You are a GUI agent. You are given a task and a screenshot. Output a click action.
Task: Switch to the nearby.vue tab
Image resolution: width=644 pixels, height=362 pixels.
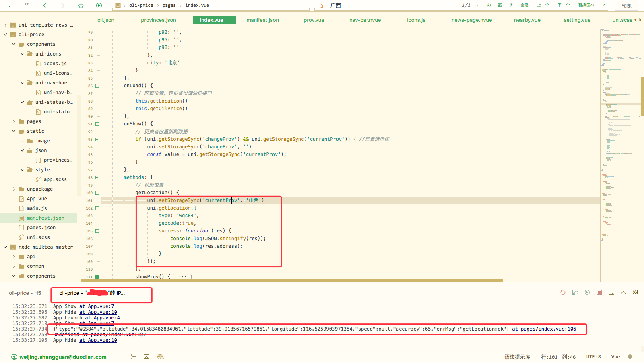pyautogui.click(x=527, y=20)
